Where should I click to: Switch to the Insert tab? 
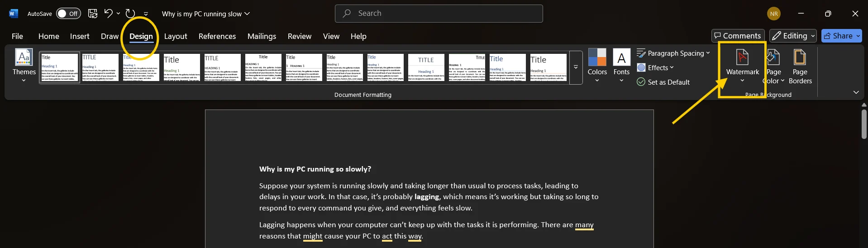[80, 36]
